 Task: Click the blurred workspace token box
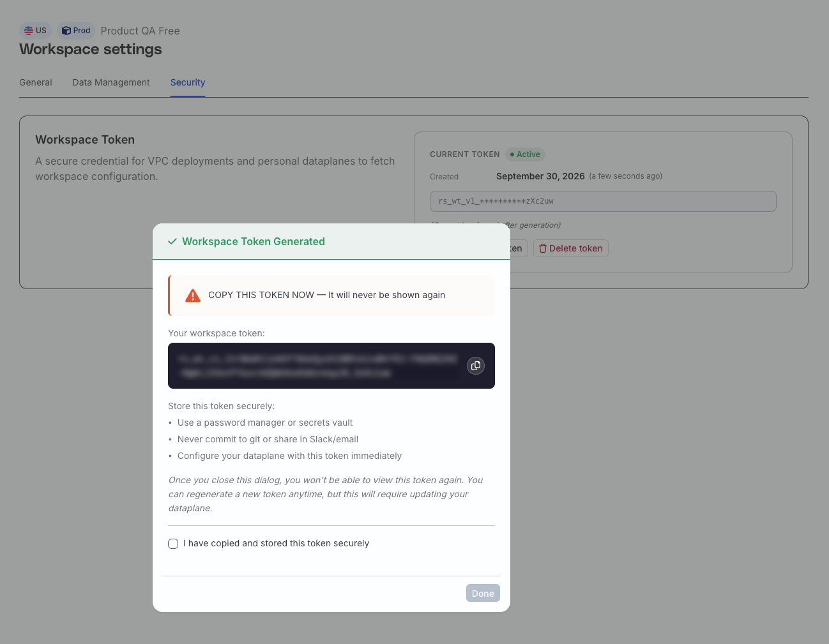(x=331, y=366)
